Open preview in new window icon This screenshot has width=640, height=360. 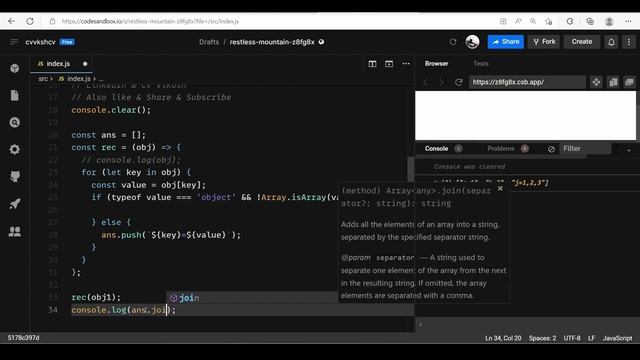tap(613, 82)
